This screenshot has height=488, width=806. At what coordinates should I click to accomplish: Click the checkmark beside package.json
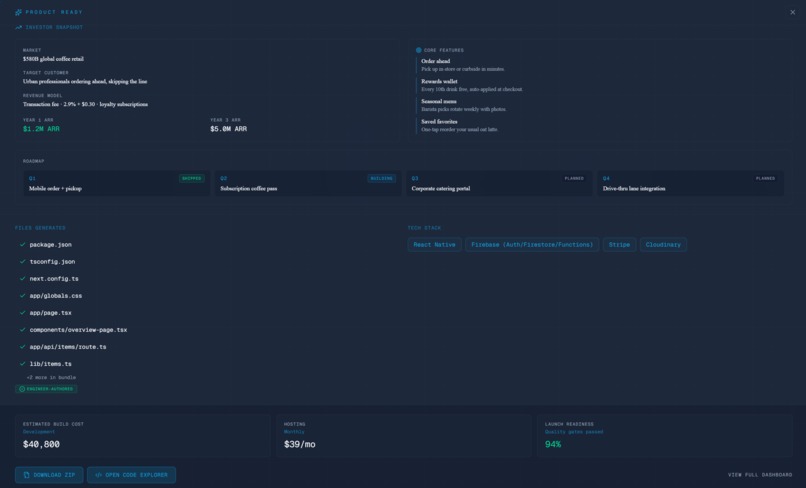point(23,245)
